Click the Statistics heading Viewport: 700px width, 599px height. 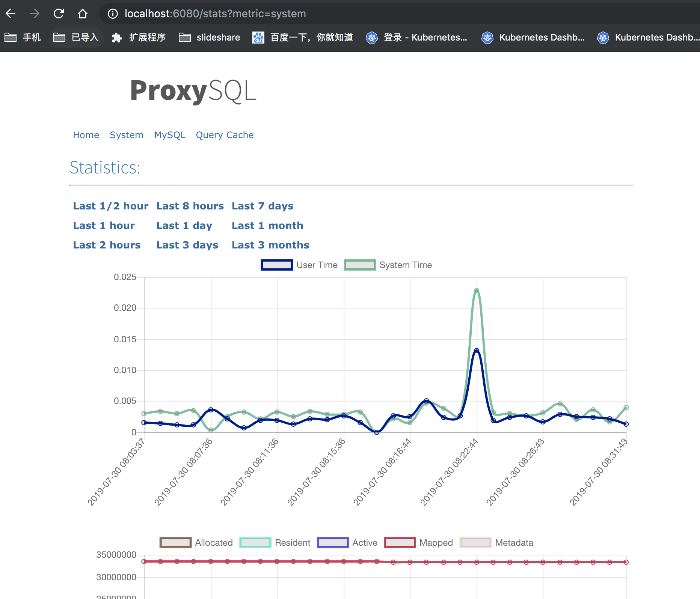pos(105,168)
